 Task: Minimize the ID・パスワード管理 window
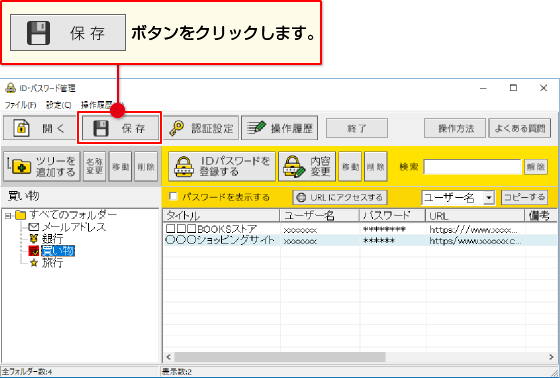[x=483, y=88]
